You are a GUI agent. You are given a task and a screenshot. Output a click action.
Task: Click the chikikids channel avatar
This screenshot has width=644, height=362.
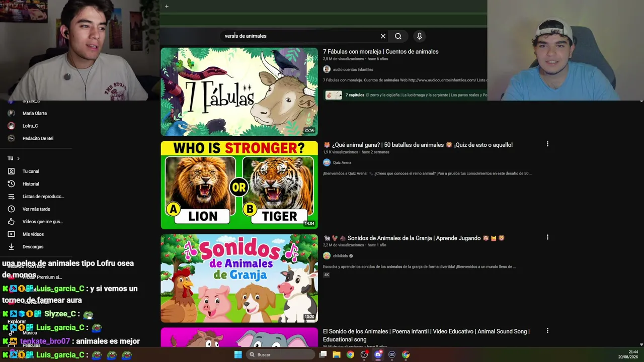pos(327,256)
